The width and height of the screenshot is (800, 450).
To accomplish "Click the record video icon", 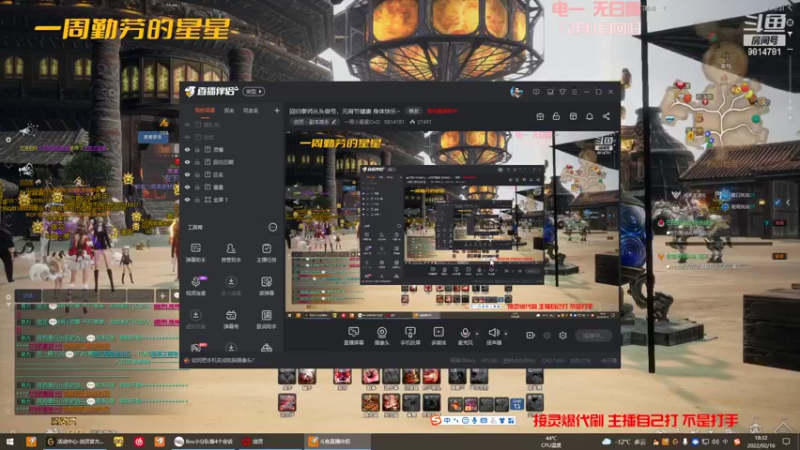I will [531, 335].
